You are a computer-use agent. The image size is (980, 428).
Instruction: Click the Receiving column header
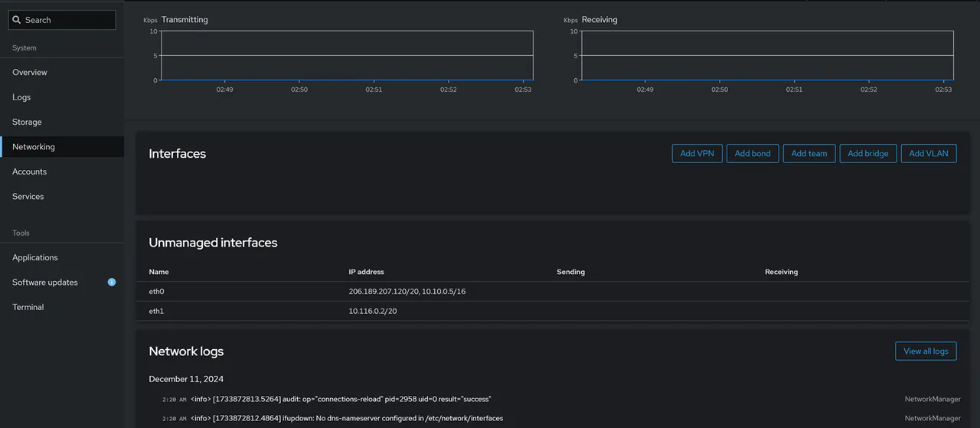pos(781,272)
